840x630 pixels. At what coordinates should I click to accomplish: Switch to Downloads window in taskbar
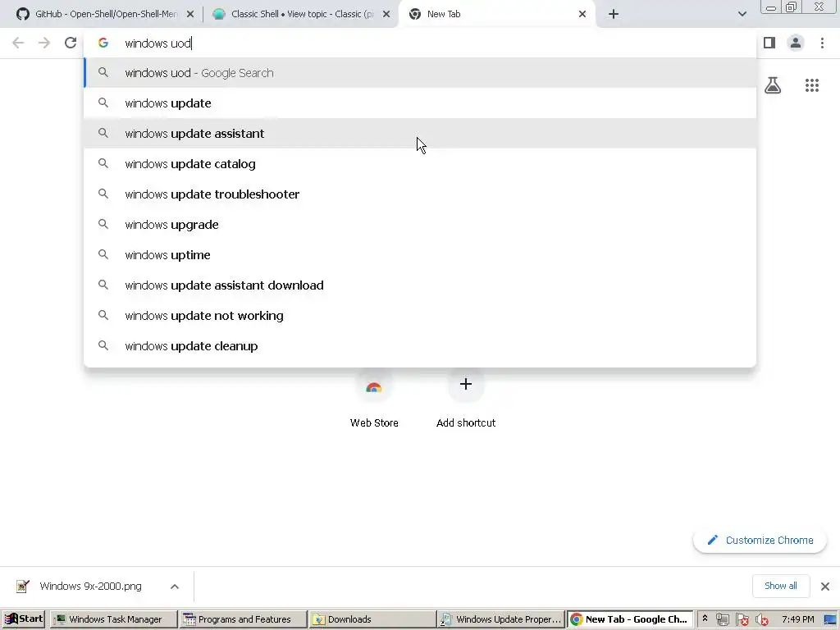pyautogui.click(x=373, y=619)
